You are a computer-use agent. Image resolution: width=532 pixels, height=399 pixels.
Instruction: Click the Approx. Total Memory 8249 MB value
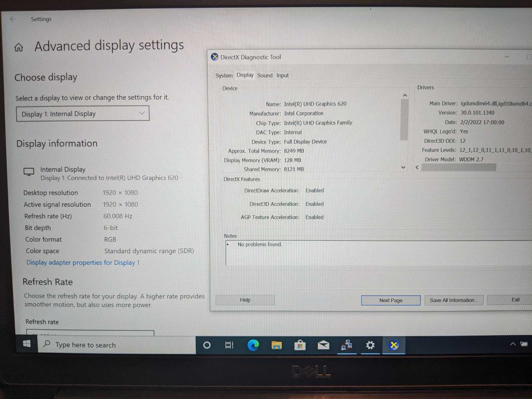[294, 151]
